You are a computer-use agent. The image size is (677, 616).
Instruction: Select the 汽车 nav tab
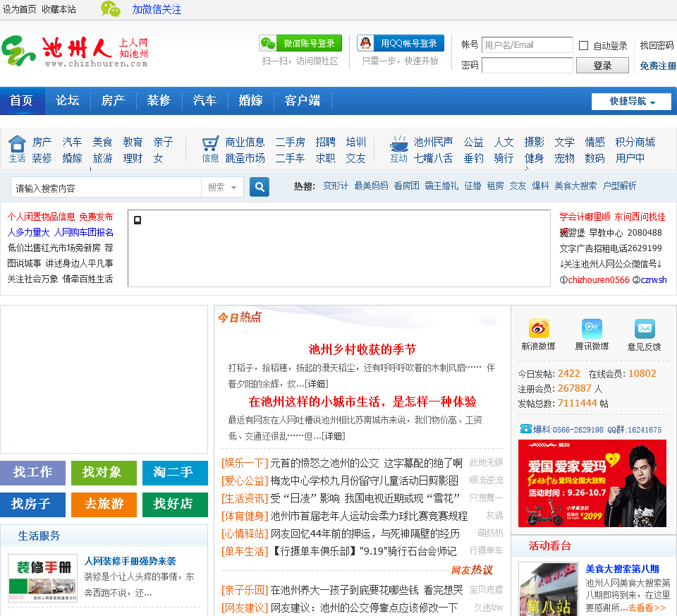pos(205,101)
